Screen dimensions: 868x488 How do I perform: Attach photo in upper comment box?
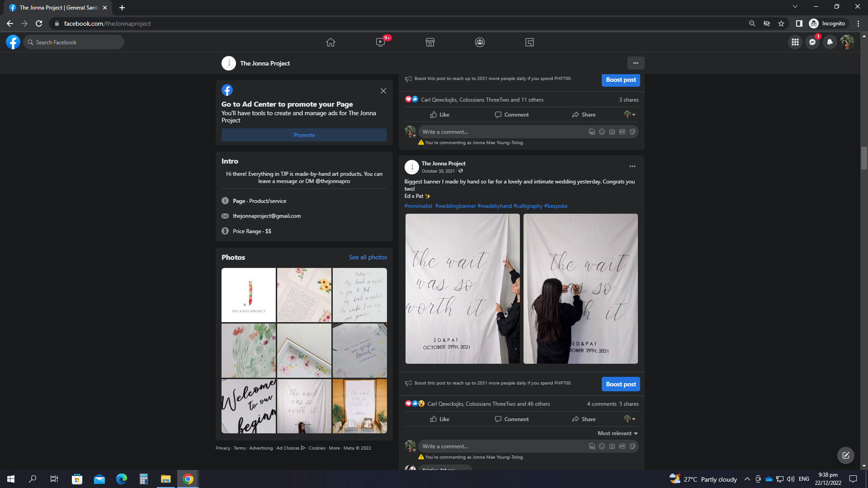[x=612, y=132]
